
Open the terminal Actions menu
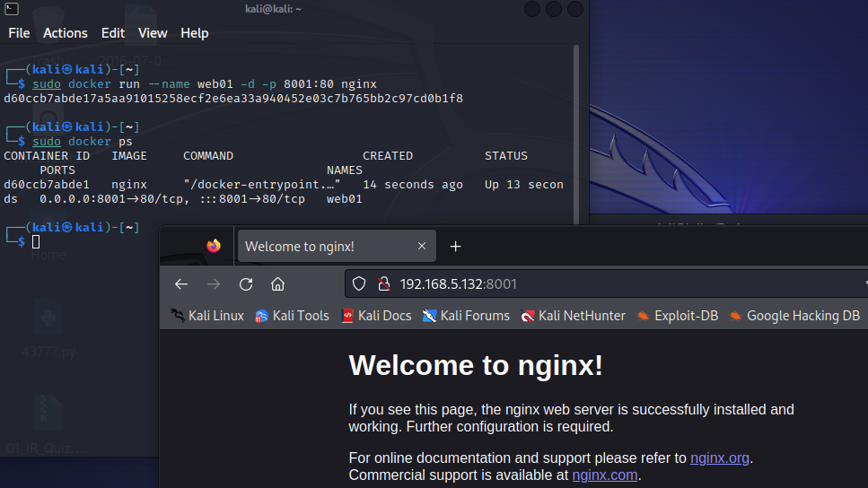click(66, 33)
